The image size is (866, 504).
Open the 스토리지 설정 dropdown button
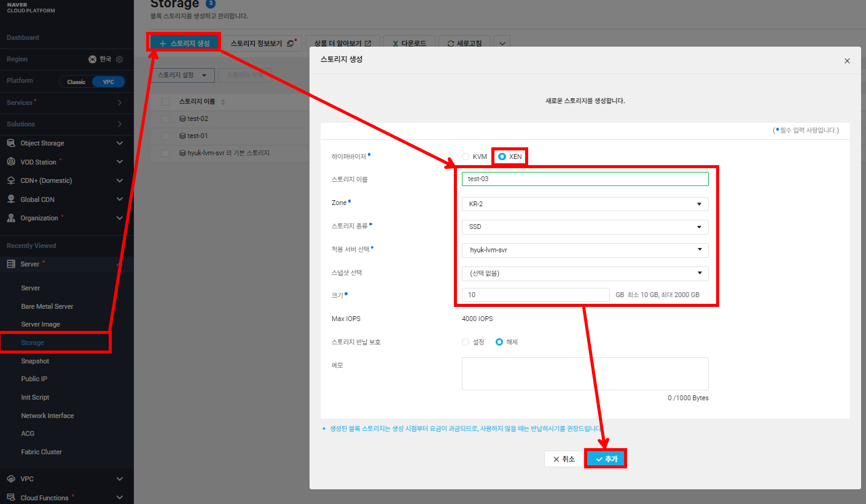point(182,75)
